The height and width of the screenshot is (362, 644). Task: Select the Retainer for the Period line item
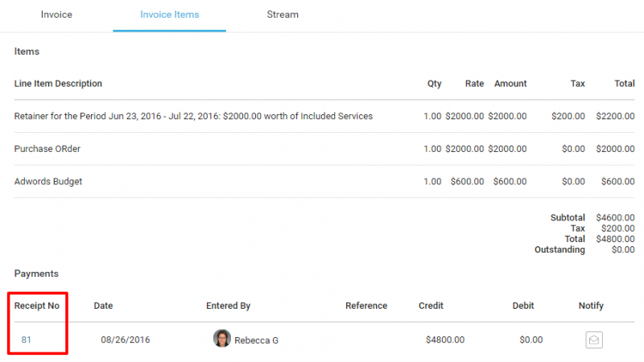coord(193,117)
